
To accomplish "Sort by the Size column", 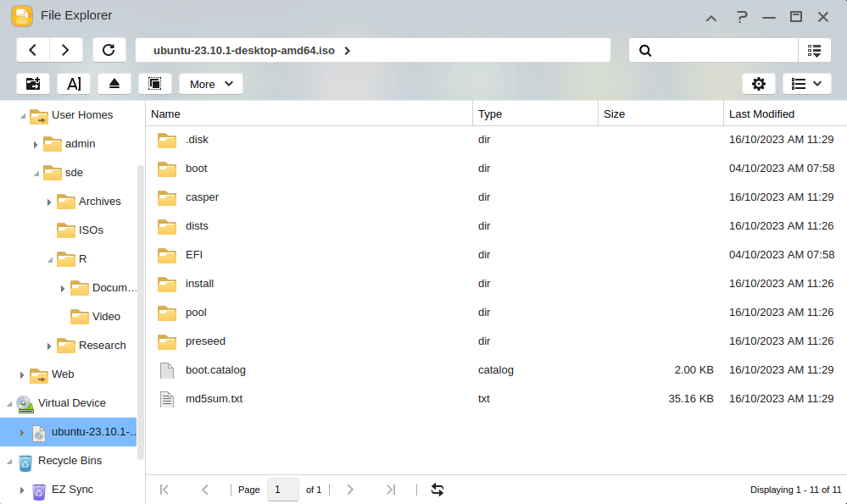I will [660, 114].
